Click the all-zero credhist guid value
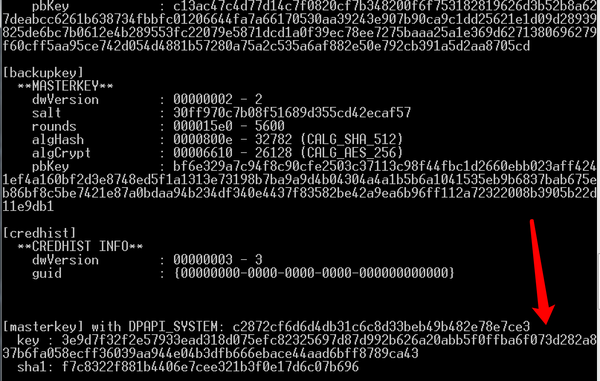The height and width of the screenshot is (381, 600). (x=314, y=273)
